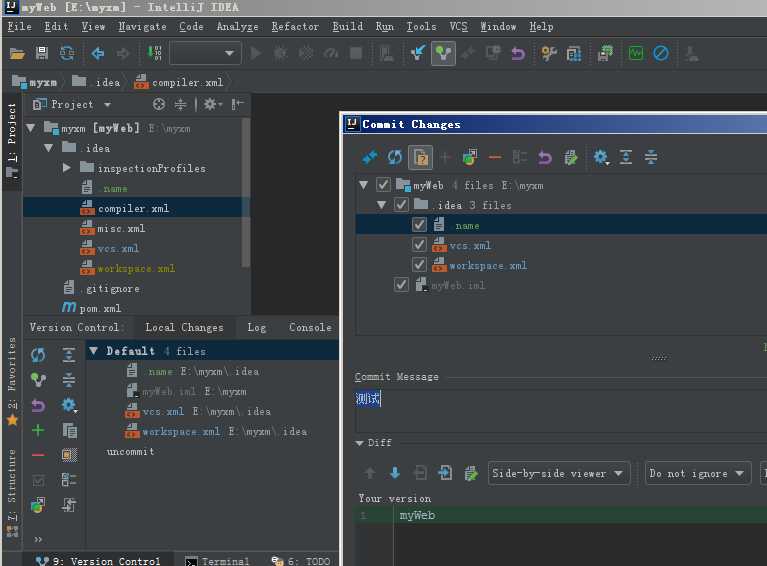Click the Update Project VCS icon
767x566 pixels.
(418, 53)
